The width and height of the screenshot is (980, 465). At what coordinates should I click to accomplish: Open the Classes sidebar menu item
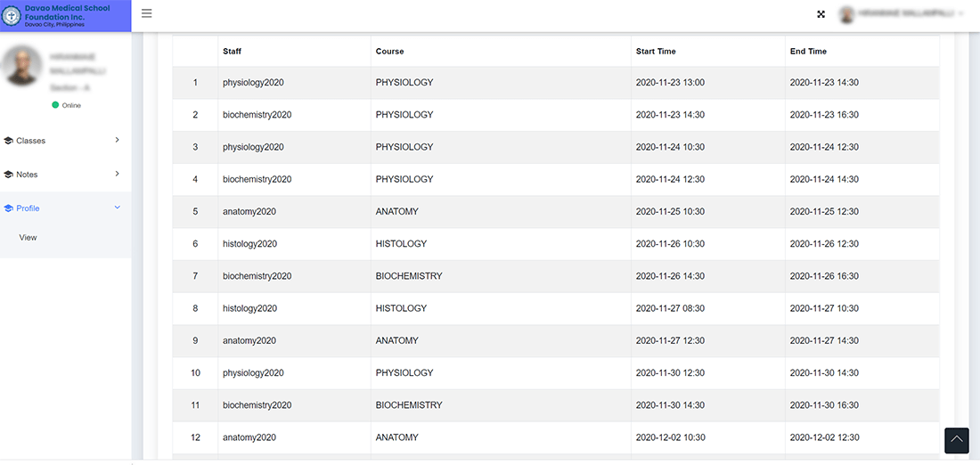point(66,141)
